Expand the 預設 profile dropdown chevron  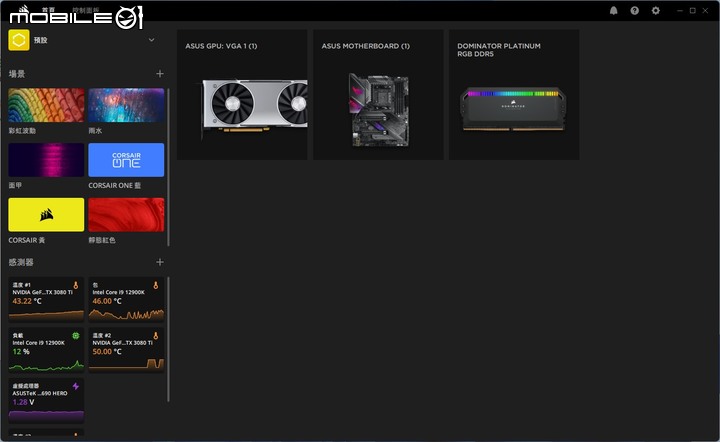[152, 40]
